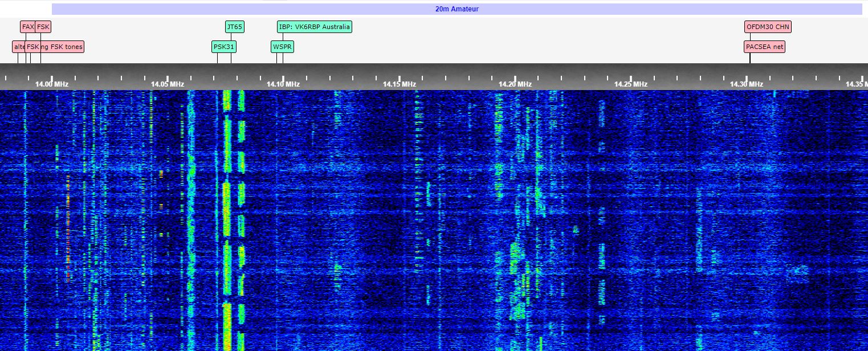Click the upper-row FSK label beside FAX
This screenshot has width=868, height=351.
tap(43, 27)
